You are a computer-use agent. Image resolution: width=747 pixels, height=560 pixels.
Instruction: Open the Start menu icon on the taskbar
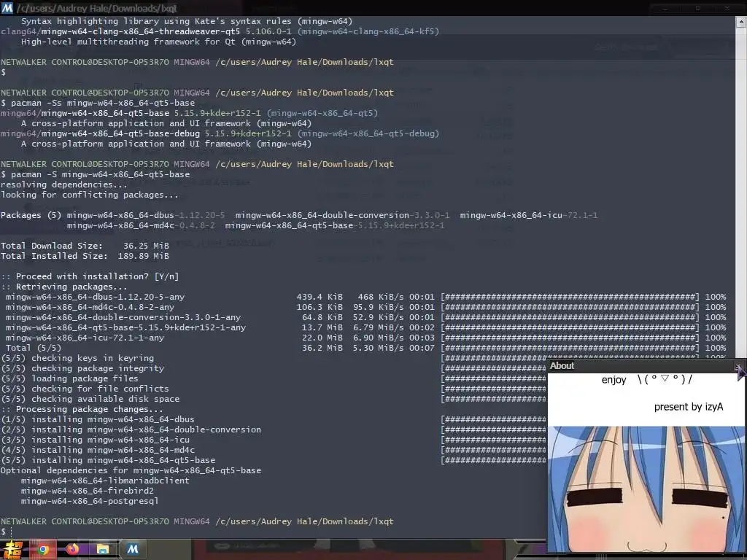click(x=12, y=550)
